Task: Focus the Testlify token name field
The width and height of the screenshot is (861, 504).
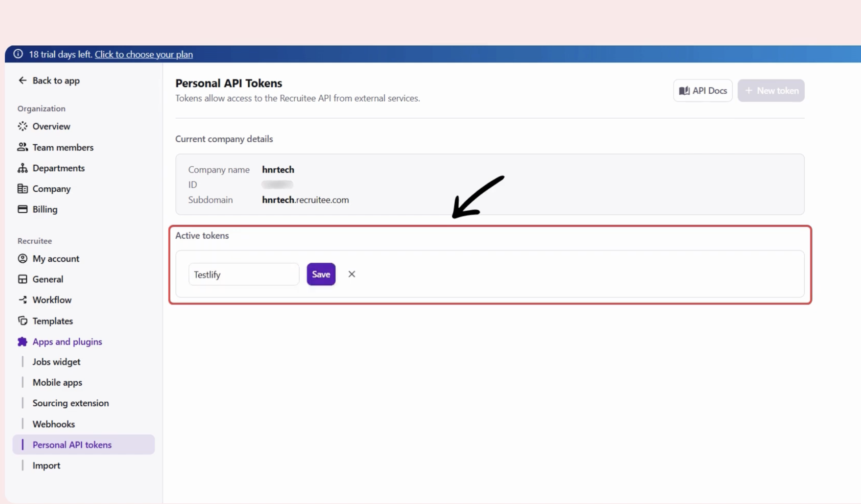Action: click(x=244, y=274)
